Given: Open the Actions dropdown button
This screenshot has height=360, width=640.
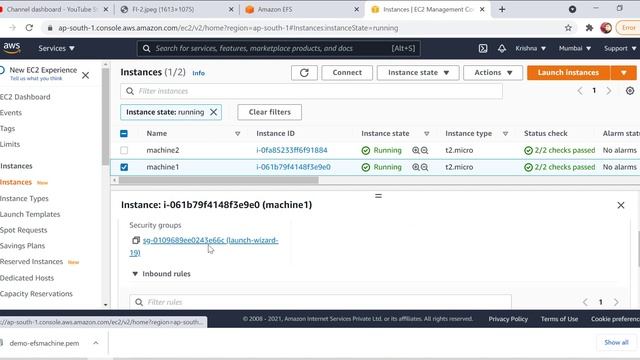Looking at the screenshot, I should pyautogui.click(x=493, y=73).
